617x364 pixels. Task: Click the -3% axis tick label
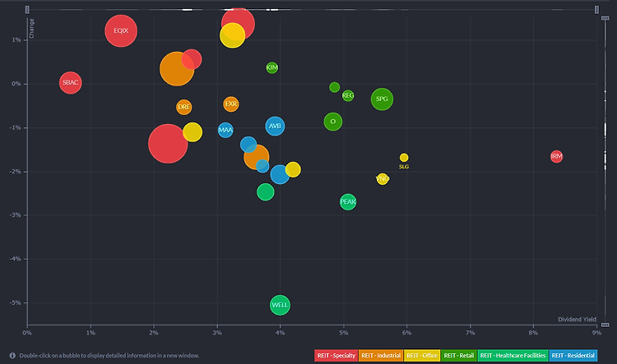(15, 215)
